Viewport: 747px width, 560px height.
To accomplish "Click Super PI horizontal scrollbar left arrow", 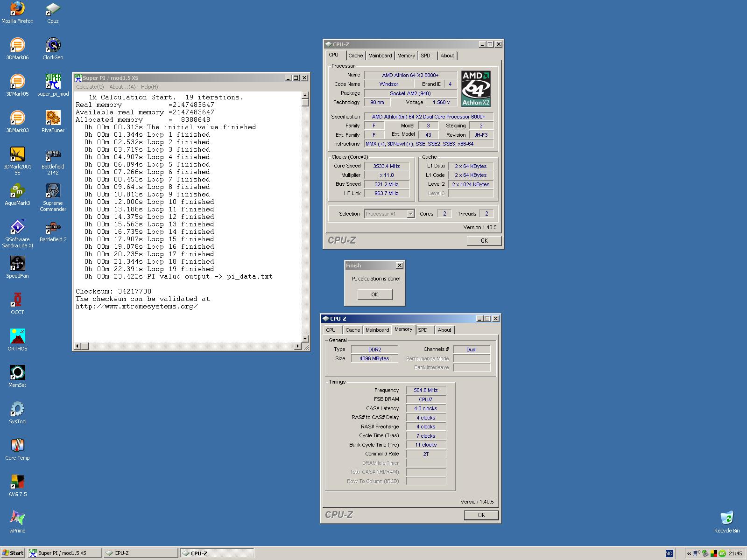I will (x=78, y=346).
